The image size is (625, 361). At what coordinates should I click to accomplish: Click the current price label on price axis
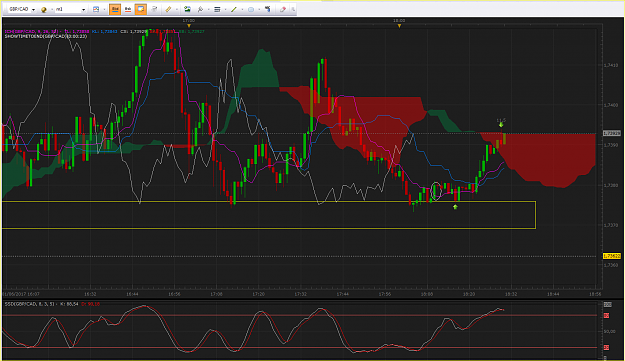(x=612, y=133)
